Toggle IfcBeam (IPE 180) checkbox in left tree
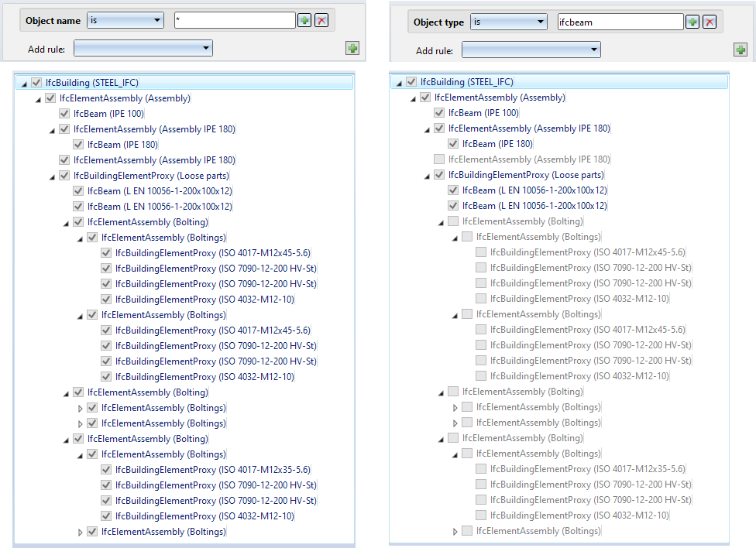756x548 pixels. coord(78,144)
